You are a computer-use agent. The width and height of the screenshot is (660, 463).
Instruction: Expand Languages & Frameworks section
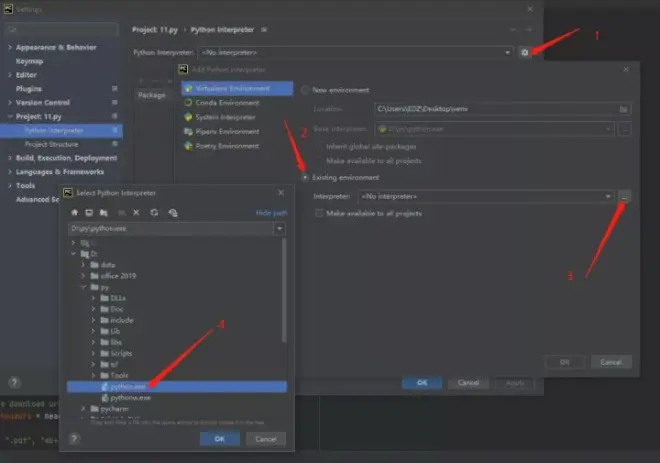pyautogui.click(x=10, y=172)
